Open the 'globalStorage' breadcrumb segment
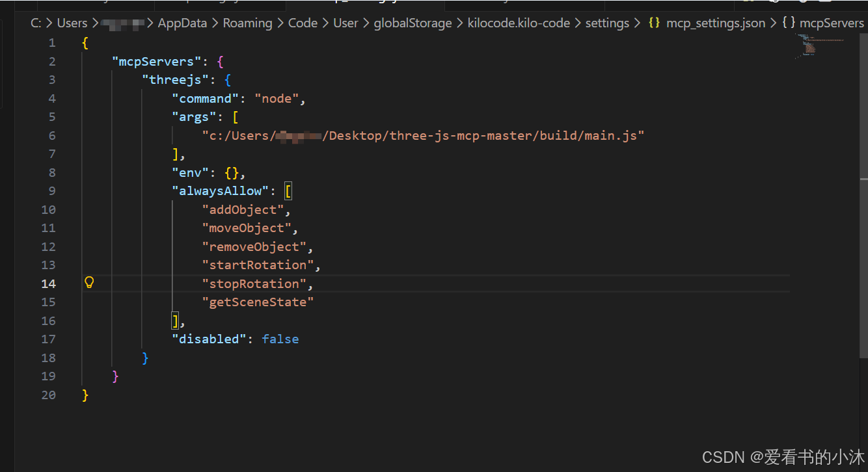 click(413, 23)
